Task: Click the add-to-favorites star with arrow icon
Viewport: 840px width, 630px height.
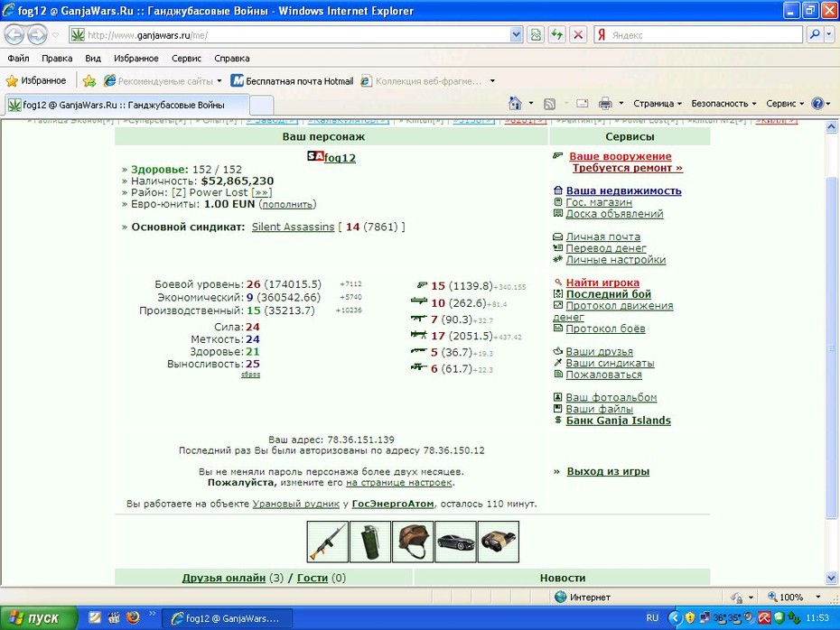Action: (x=89, y=81)
